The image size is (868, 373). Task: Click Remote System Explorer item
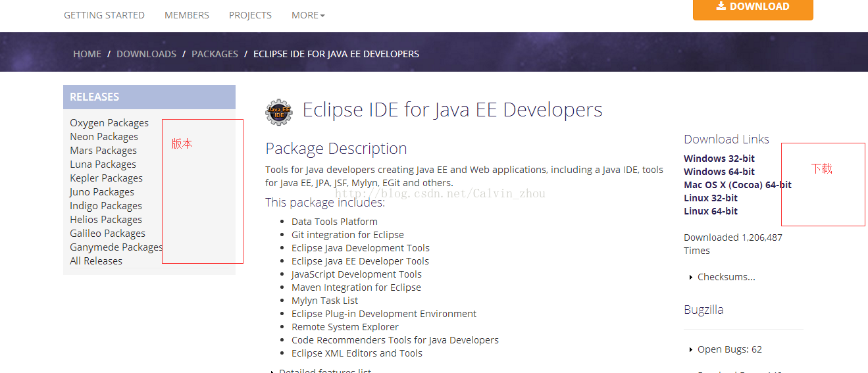pos(345,327)
